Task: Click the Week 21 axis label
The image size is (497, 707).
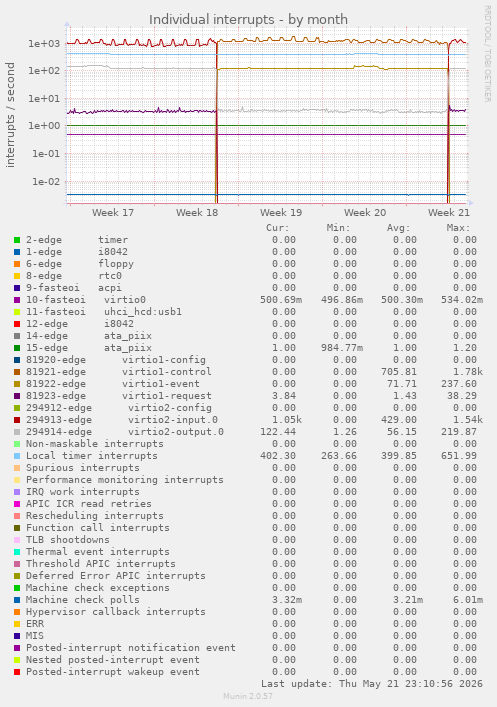Action: 449,212
